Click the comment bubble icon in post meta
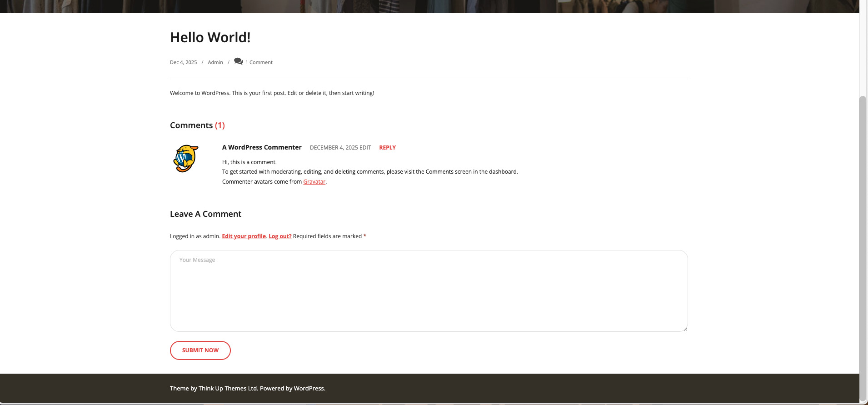 click(x=238, y=61)
